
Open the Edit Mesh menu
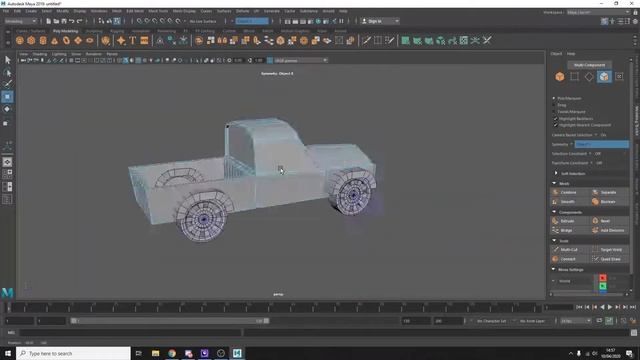pos(135,11)
